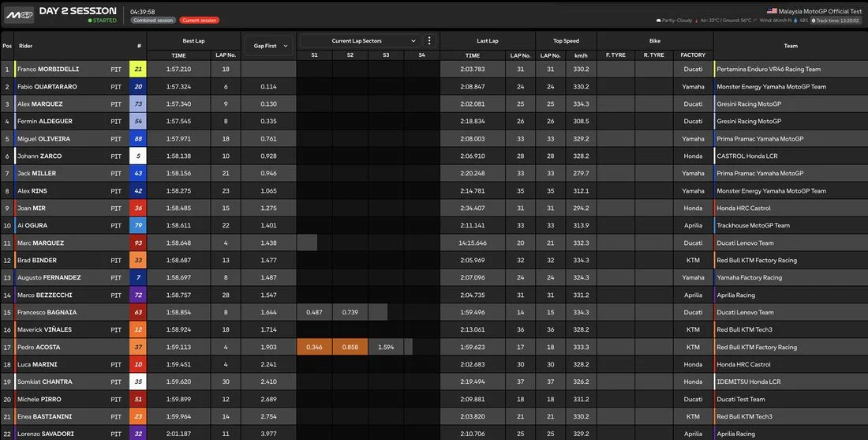Click Pertamina Enduro VR46 Racing Team
Screen dimensions: 868x440
(x=769, y=70)
